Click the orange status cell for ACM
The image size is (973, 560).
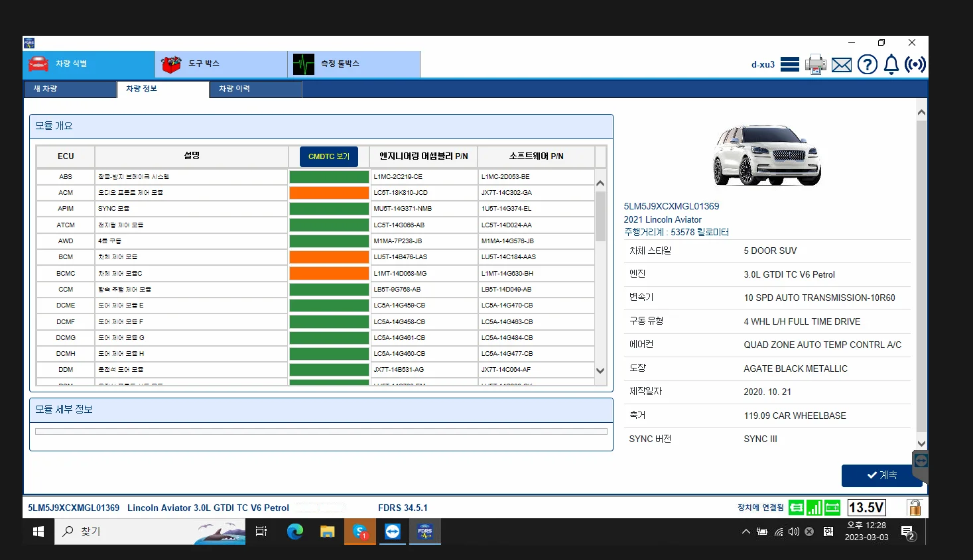pyautogui.click(x=329, y=193)
